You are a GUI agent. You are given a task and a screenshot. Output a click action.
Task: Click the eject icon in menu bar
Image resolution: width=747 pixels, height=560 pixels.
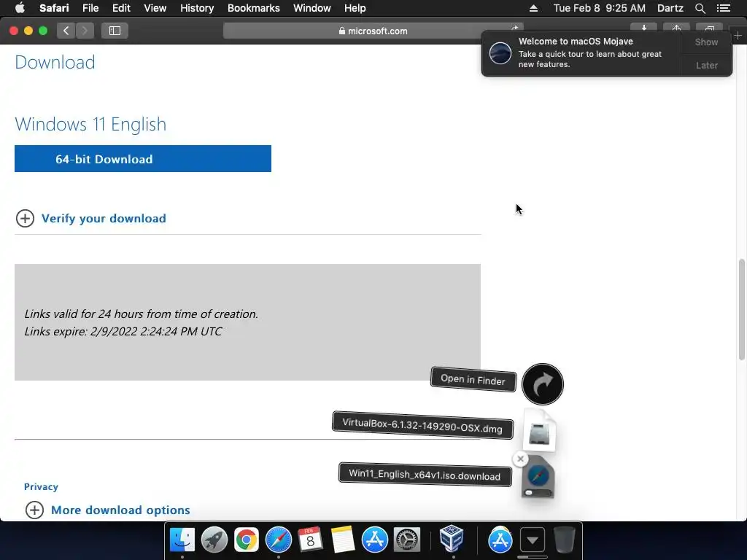(x=533, y=8)
